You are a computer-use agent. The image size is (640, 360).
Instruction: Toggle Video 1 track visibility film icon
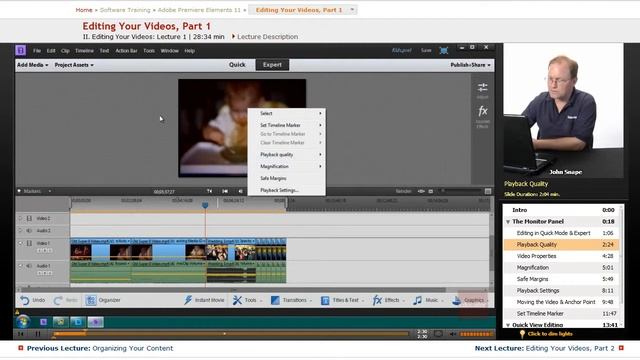[x=29, y=243]
